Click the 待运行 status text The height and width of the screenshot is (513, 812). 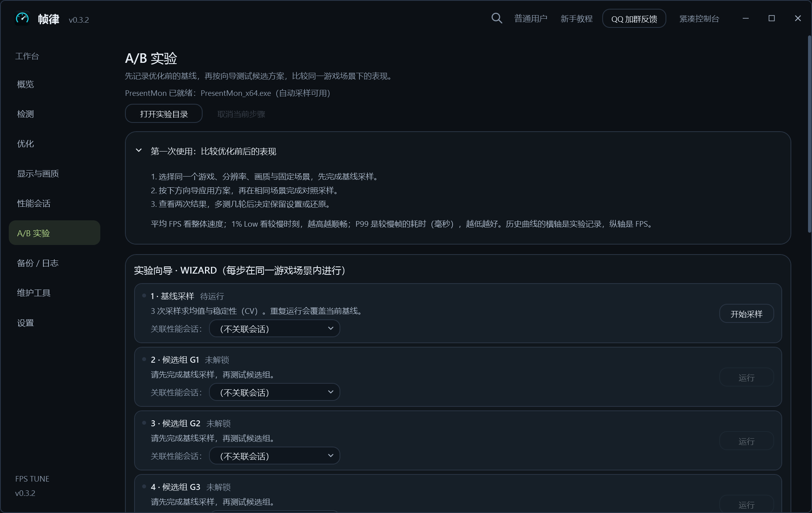click(212, 296)
